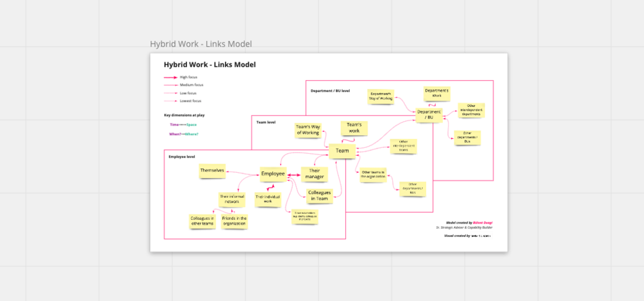Click the bold 'Hybrid Work - Links Model' heading
Screen dimensions: 644x301
click(210, 65)
